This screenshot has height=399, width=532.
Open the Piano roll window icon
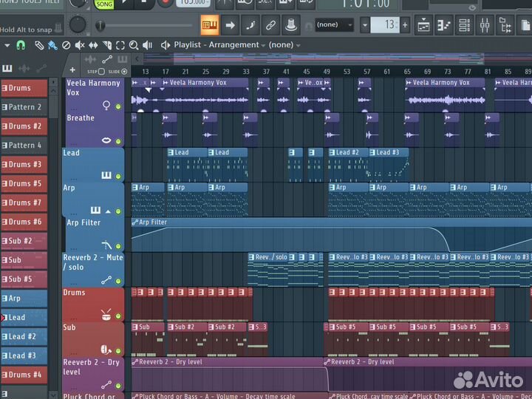(444, 25)
